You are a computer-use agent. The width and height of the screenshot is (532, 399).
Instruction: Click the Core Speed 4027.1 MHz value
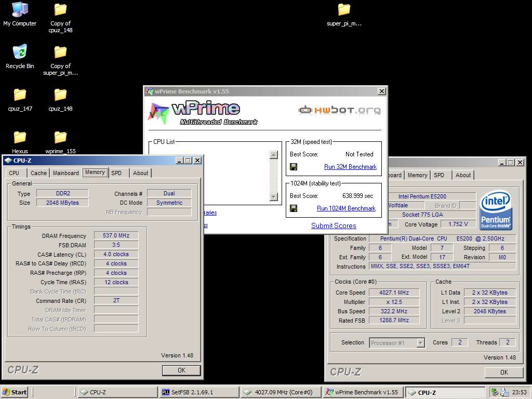pyautogui.click(x=394, y=292)
